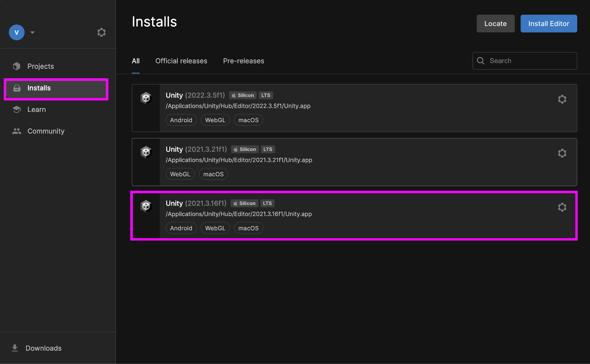Image resolution: width=590 pixels, height=364 pixels.
Task: Click the Locate button
Action: [x=495, y=24]
